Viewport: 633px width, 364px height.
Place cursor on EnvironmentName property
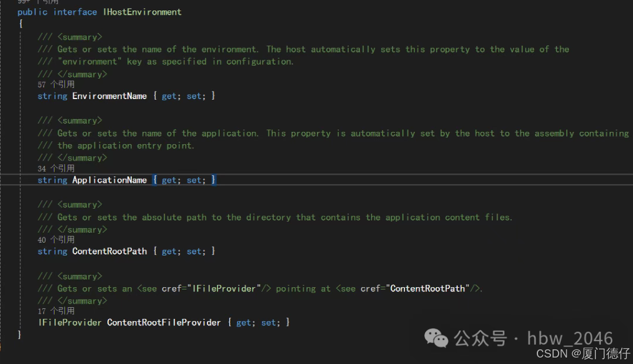(x=110, y=96)
